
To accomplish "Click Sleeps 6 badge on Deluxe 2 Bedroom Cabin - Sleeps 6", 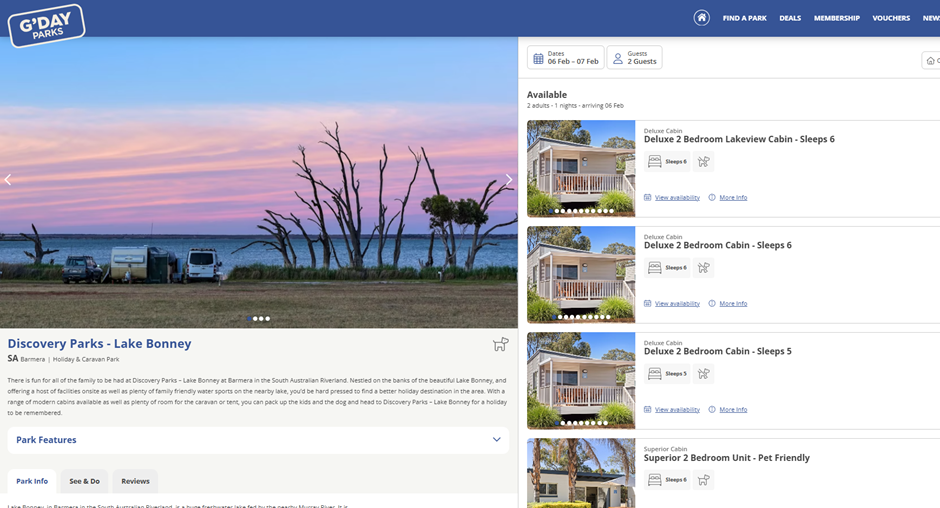I will [667, 267].
